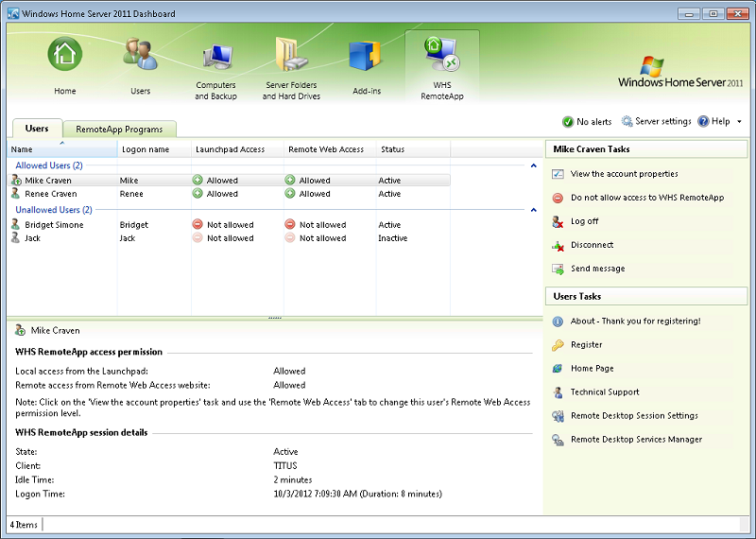Click the Register task link

click(x=586, y=344)
